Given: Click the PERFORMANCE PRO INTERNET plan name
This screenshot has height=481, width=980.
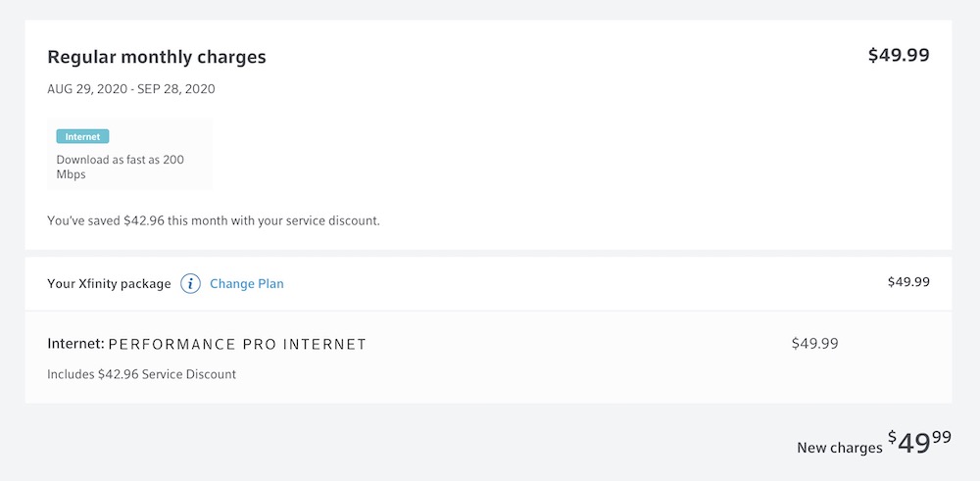Looking at the screenshot, I should [237, 345].
